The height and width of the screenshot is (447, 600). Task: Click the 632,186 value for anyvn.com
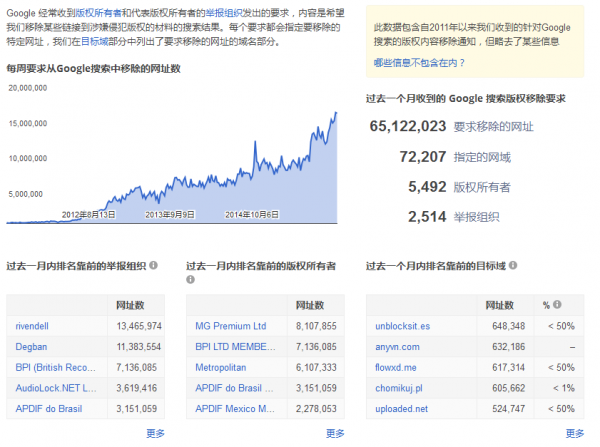click(509, 347)
